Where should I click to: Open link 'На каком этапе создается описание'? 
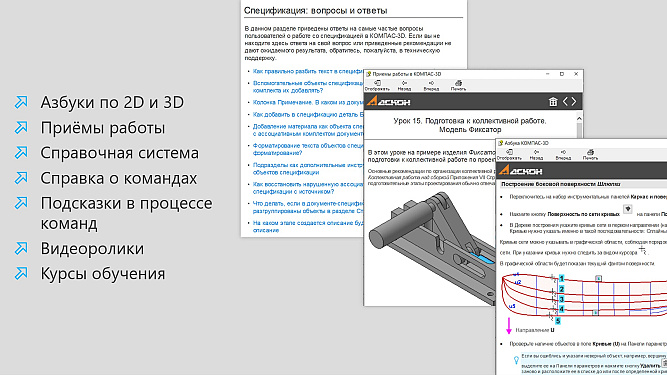[308, 226]
